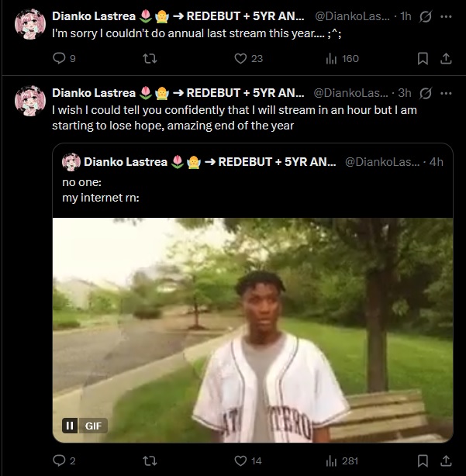Pause the playing GIF
This screenshot has width=466, height=476.
[x=70, y=426]
